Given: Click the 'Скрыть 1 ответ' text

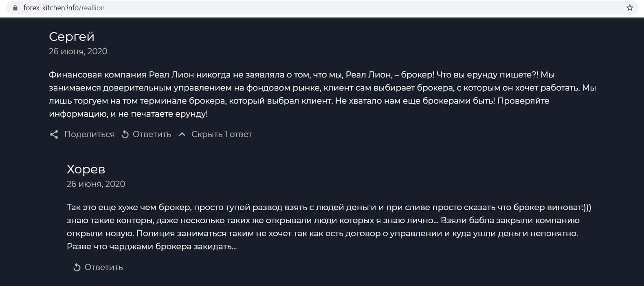Looking at the screenshot, I should coord(222,134).
